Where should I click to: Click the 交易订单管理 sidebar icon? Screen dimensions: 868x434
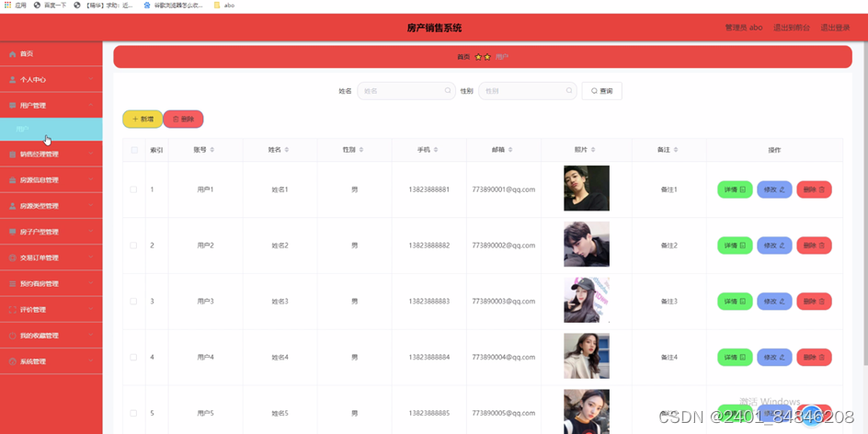tap(13, 258)
